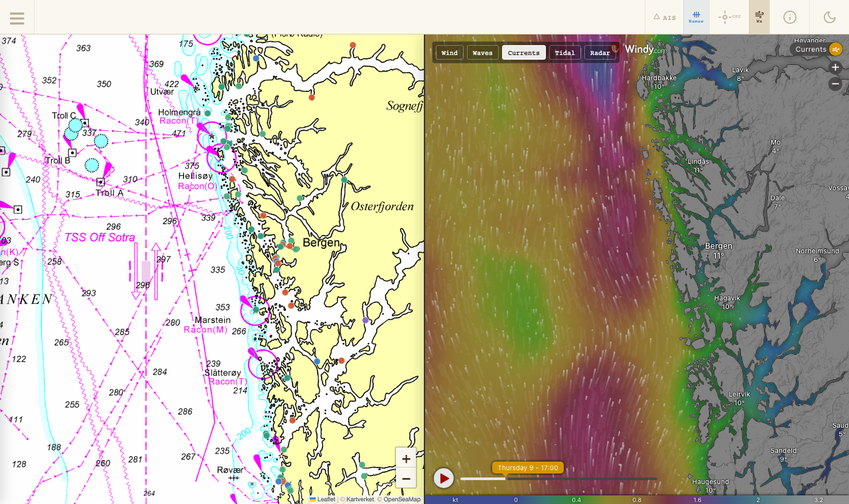This screenshot has width=849, height=504.
Task: Zoom in on the nautical chart
Action: tap(406, 458)
